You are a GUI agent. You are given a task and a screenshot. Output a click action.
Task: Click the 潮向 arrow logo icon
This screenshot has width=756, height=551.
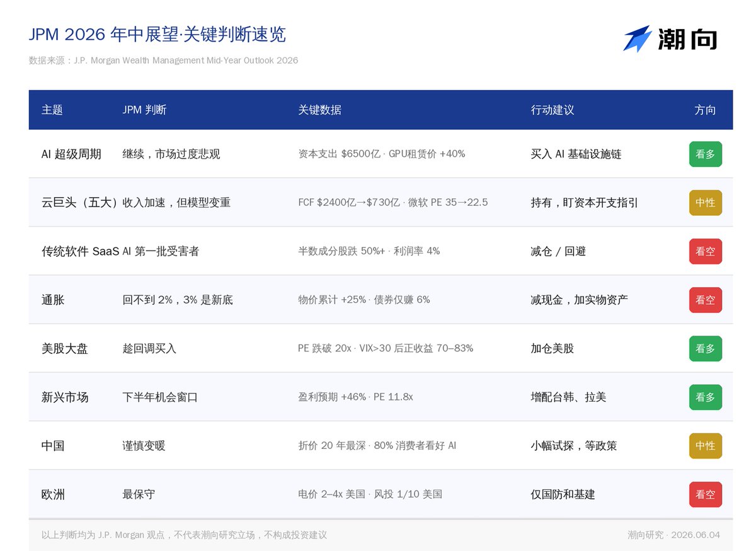click(x=637, y=38)
